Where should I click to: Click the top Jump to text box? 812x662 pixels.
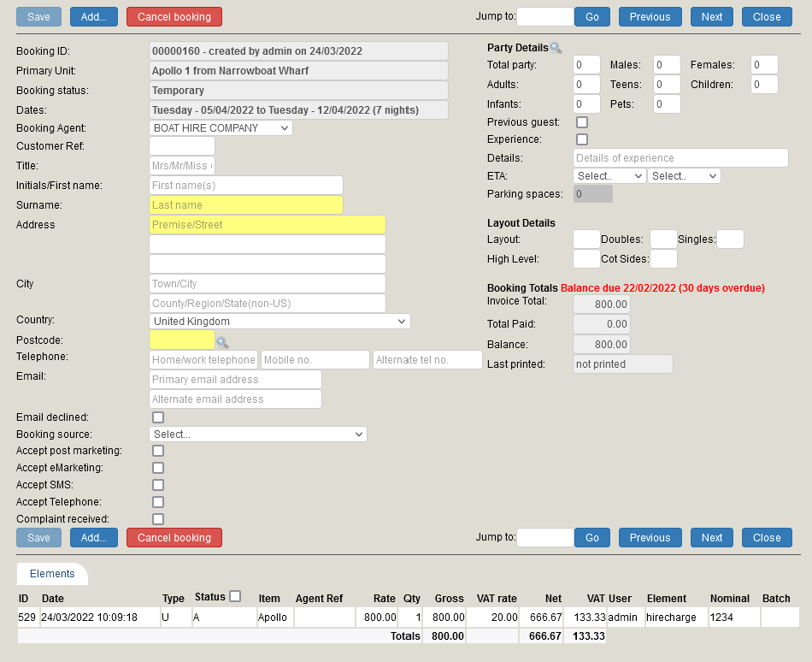point(545,17)
